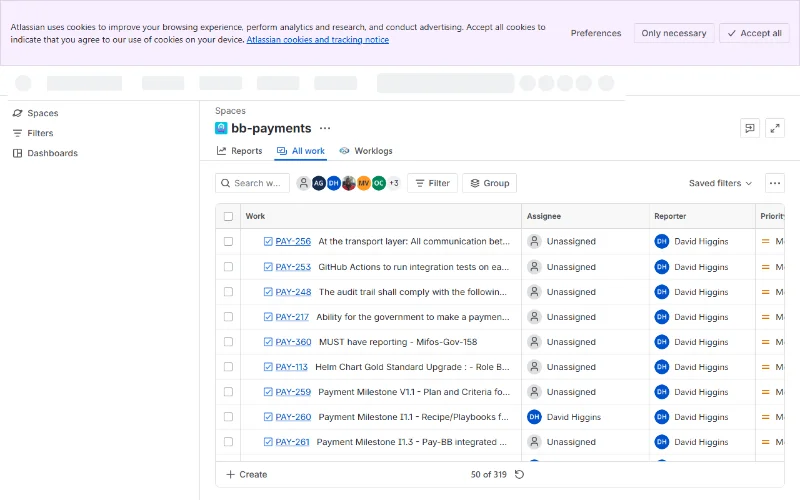The width and height of the screenshot is (800, 500).
Task: Check the PAY-253 row checkbox
Action: [x=228, y=267]
